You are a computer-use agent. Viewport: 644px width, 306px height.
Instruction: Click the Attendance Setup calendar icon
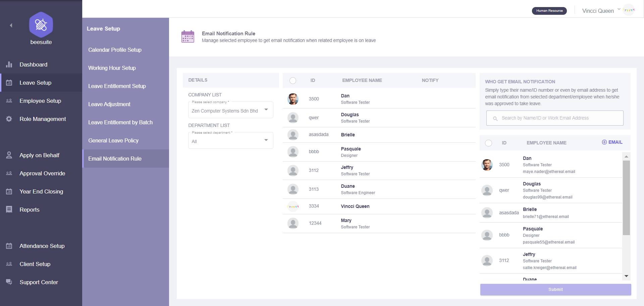9,246
